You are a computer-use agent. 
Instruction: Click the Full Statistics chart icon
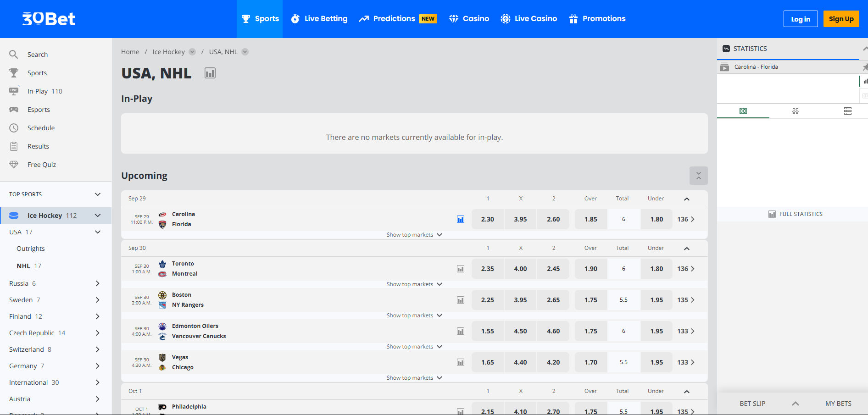(772, 214)
